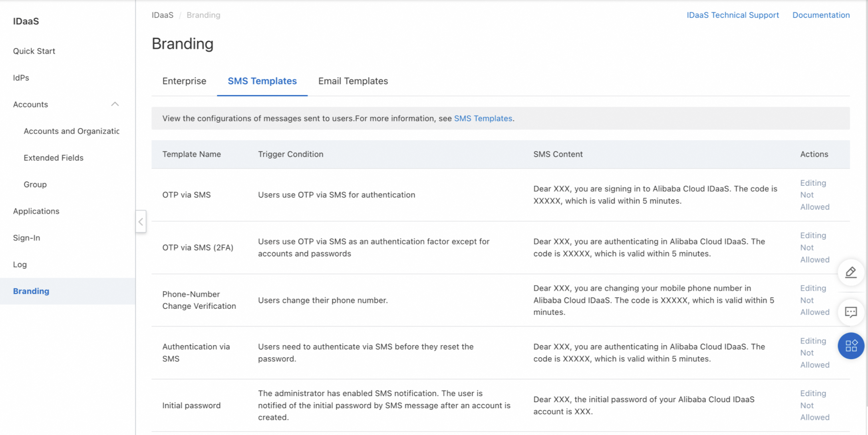Click the Trigger Condition column header
This screenshot has height=435, width=868.
point(290,154)
